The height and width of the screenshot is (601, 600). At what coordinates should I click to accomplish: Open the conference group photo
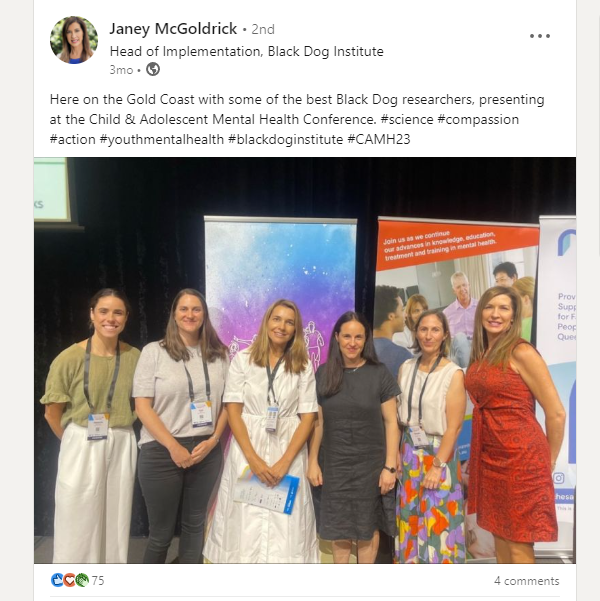coord(305,360)
